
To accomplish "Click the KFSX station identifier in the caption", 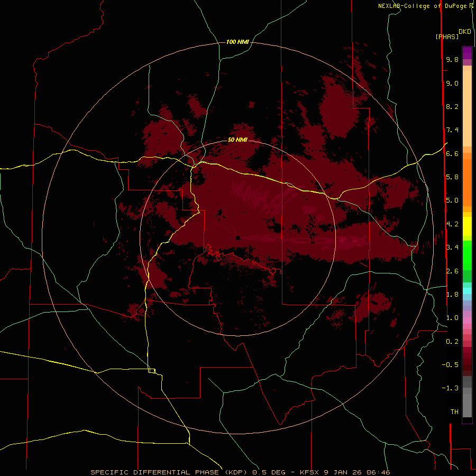I will click(309, 472).
